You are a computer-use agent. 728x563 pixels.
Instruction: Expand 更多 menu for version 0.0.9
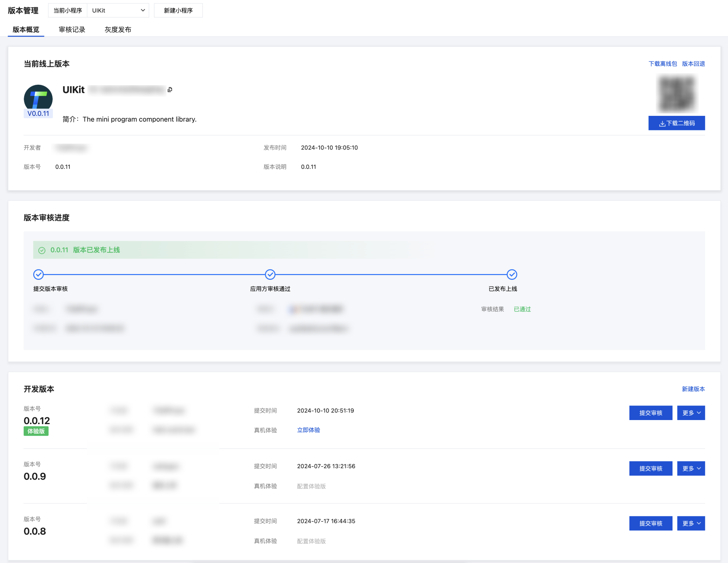[691, 468]
